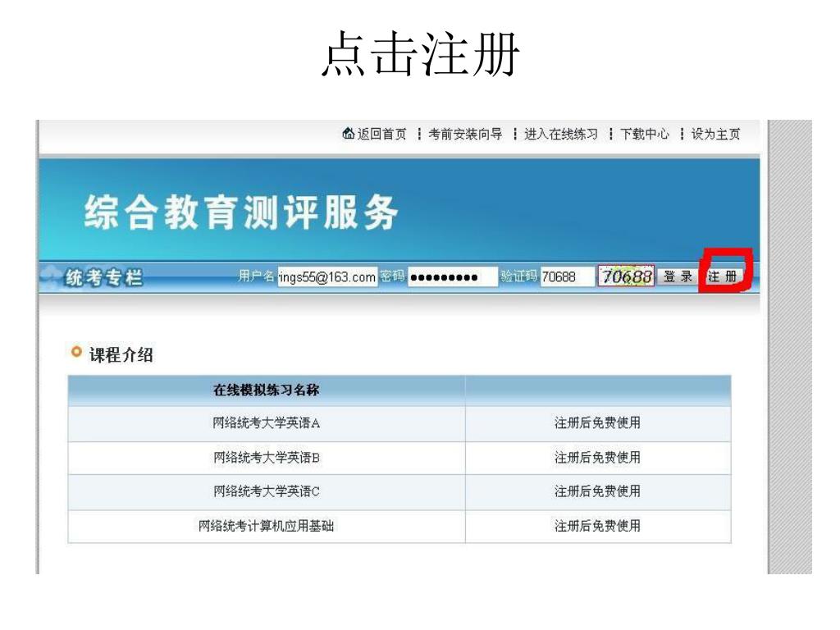Click 设为主页 in top navigation
Screen dimensions: 840x630
pos(715,134)
